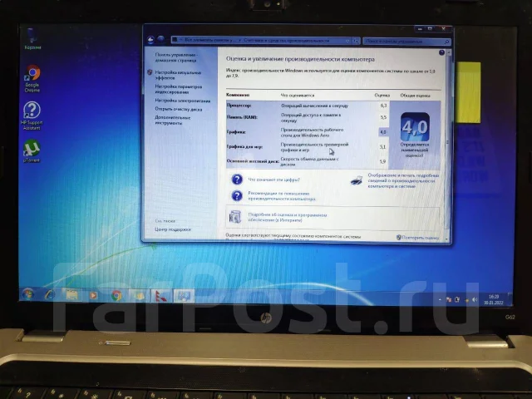Open the Help question-mark icon at top right

point(441,52)
